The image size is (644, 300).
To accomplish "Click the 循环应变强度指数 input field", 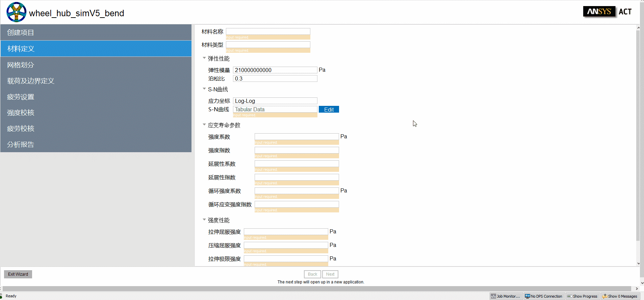I will click(297, 204).
